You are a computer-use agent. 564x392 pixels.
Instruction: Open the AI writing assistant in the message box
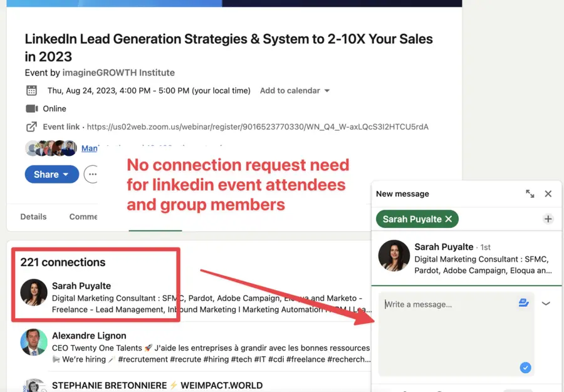point(523,302)
